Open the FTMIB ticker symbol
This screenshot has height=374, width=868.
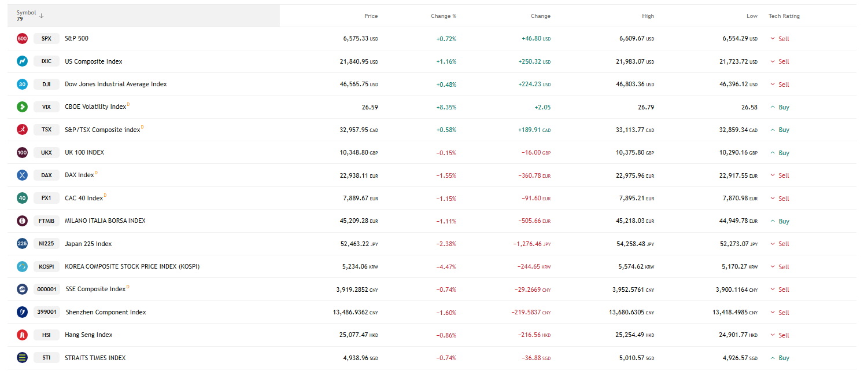(x=46, y=221)
